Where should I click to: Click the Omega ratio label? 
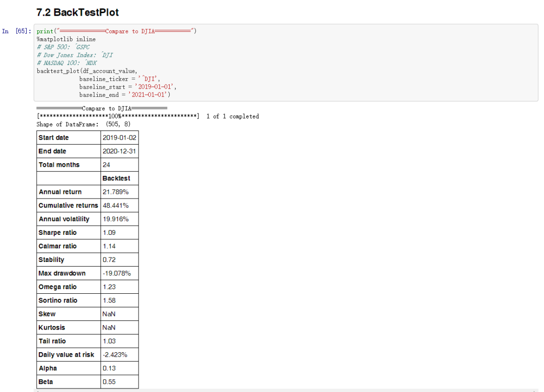(x=69, y=287)
